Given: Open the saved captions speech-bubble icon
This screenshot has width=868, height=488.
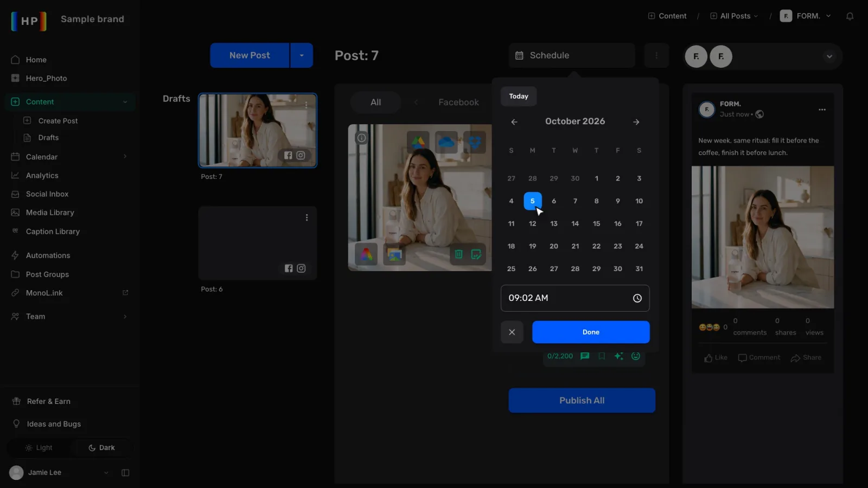Looking at the screenshot, I should (585, 356).
